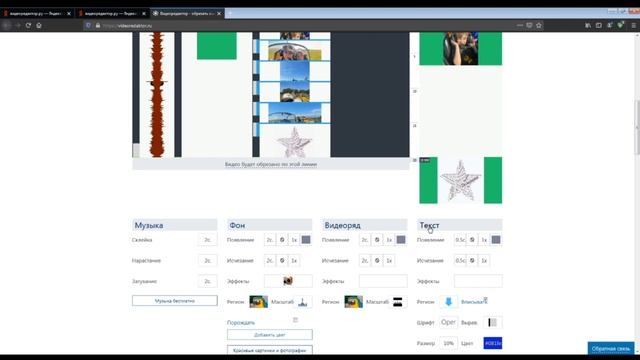Click the Красивые картинки и фотографии button

[270, 350]
